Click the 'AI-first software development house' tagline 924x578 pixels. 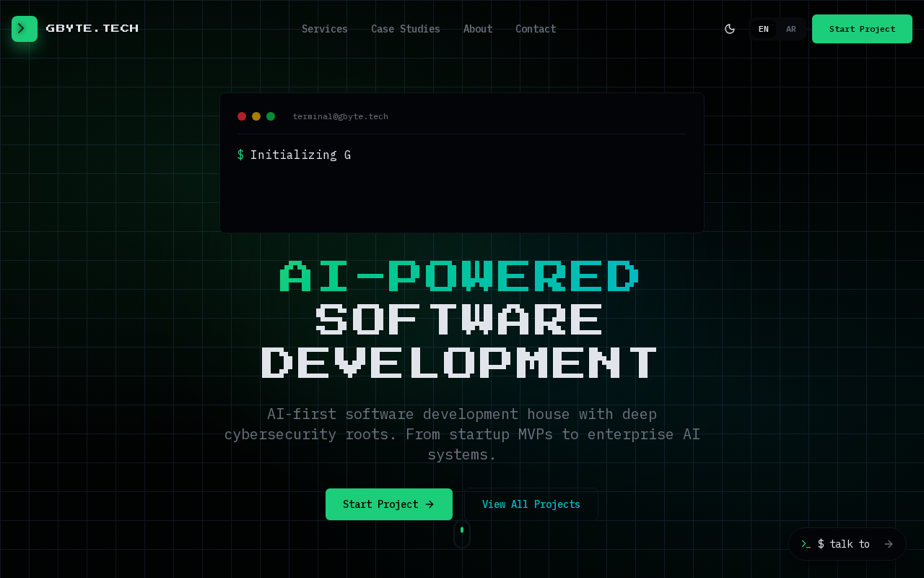tap(462, 434)
